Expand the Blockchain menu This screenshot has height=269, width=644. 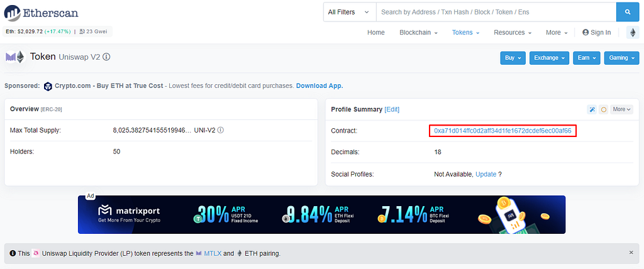(x=418, y=33)
